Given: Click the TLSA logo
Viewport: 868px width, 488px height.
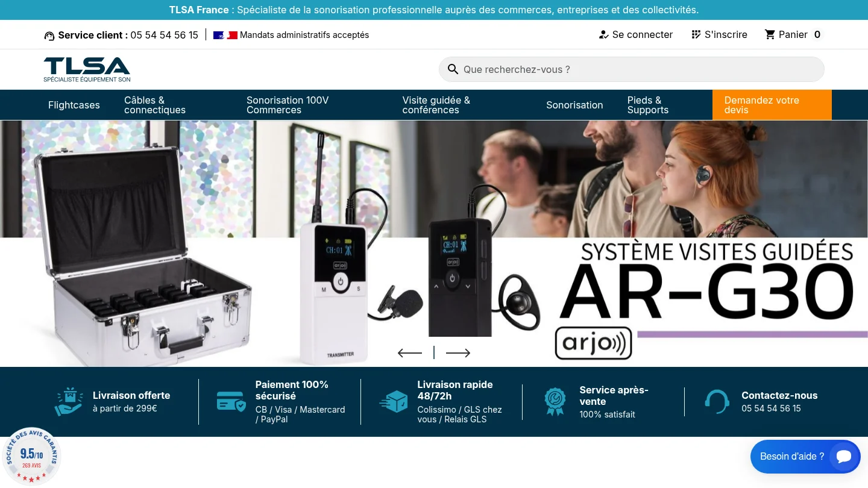Looking at the screenshot, I should [87, 69].
